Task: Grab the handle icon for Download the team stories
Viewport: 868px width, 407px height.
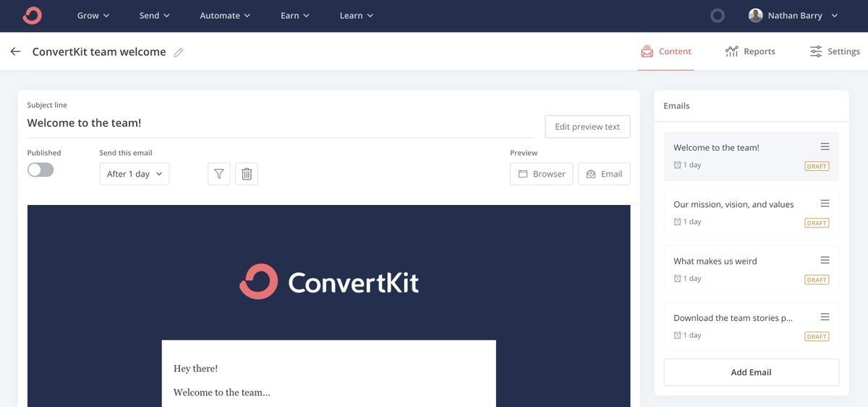Action: (x=825, y=316)
